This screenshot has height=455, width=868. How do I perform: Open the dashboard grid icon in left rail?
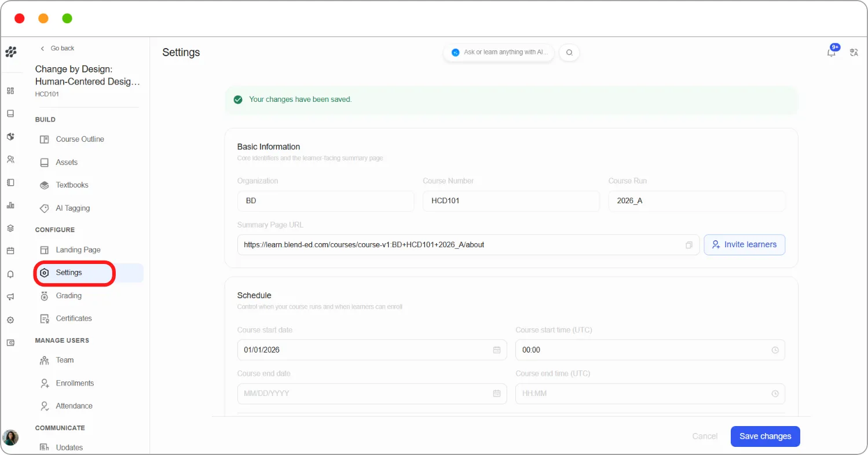[x=10, y=91]
